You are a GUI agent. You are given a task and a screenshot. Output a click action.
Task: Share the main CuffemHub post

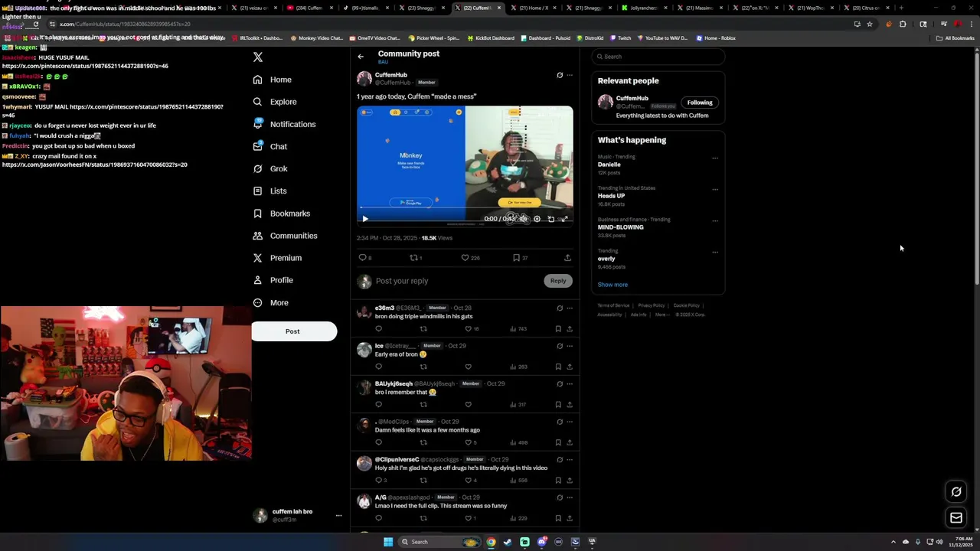[567, 258]
